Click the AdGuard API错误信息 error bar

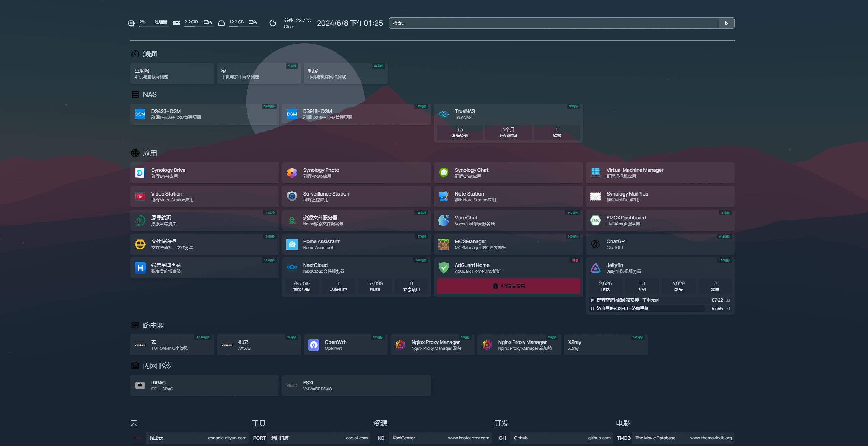tap(508, 286)
